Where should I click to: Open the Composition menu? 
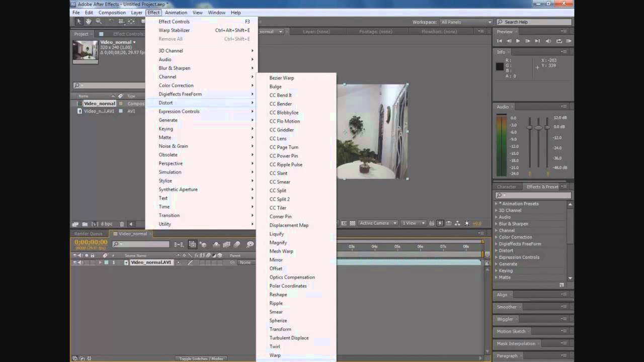tap(112, 13)
